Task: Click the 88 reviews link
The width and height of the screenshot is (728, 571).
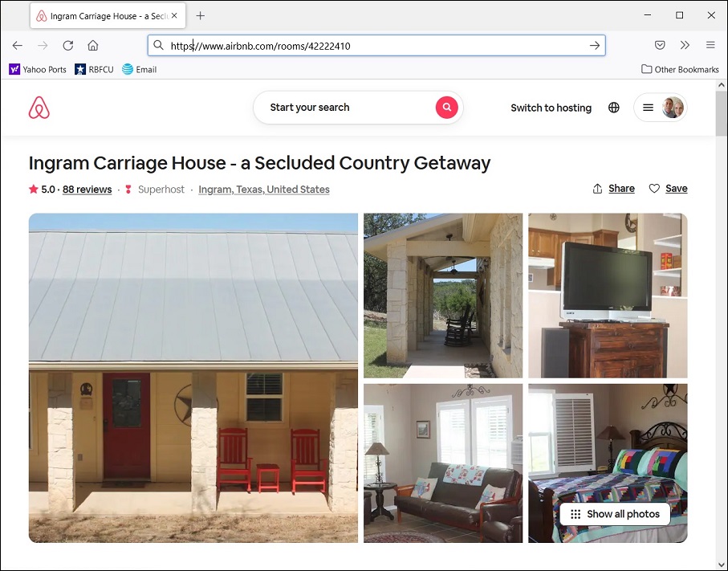Action: point(87,190)
